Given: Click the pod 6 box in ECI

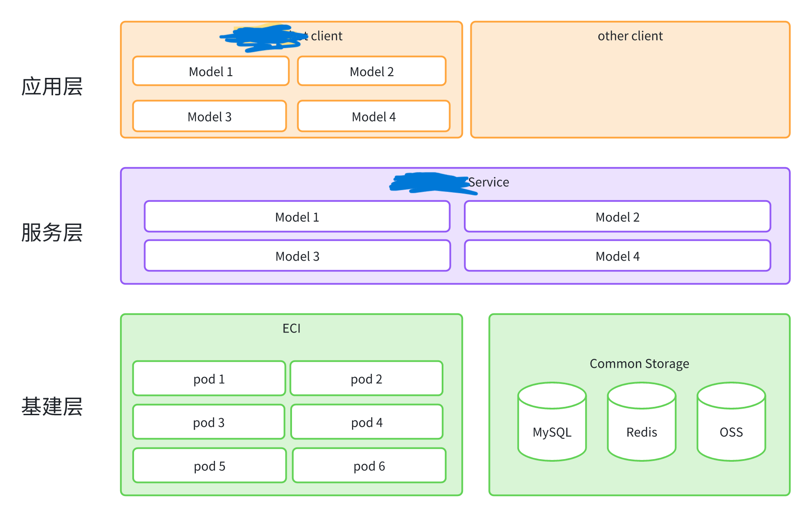Looking at the screenshot, I should [369, 465].
